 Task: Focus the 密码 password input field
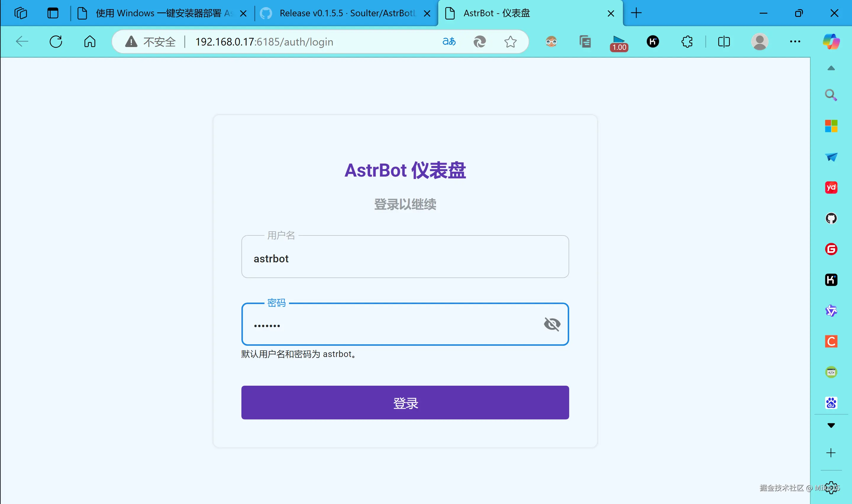click(x=390, y=325)
